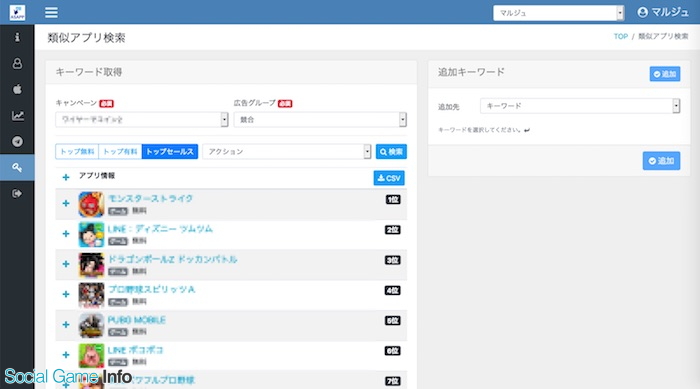Open the paper-plane icon in sidebar

click(17, 142)
